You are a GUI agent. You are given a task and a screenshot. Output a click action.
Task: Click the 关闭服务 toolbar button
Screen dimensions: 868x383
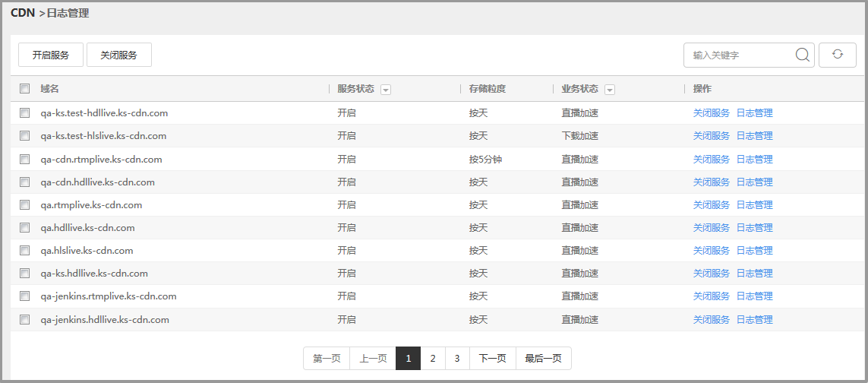[x=119, y=55]
